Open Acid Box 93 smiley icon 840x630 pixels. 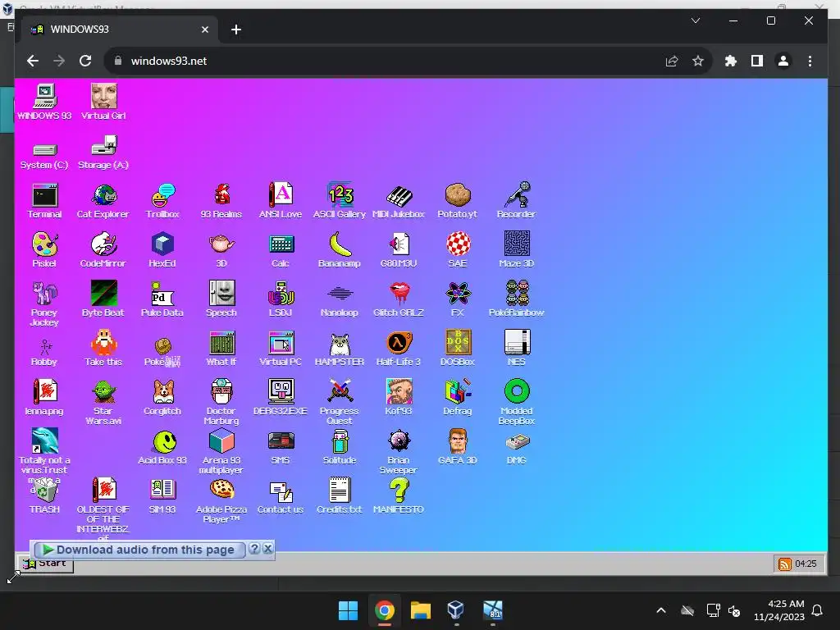(162, 448)
